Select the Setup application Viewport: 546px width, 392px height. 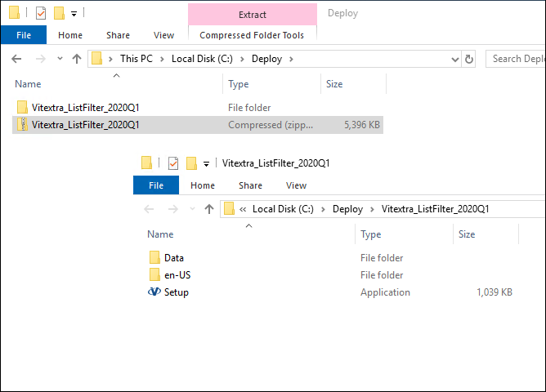177,292
